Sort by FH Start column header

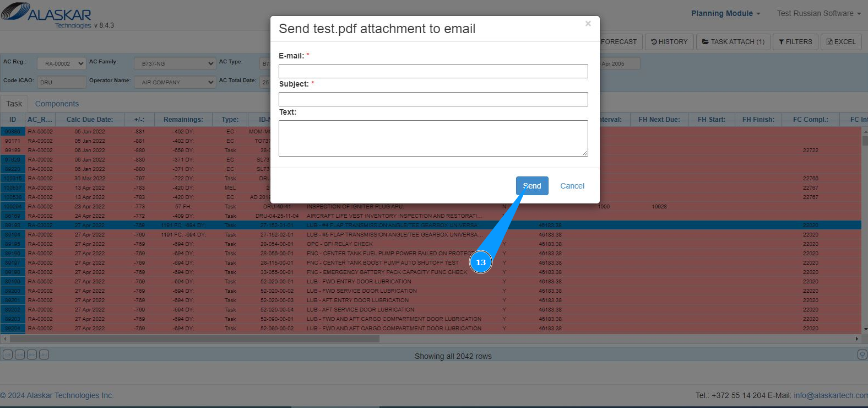[712, 120]
